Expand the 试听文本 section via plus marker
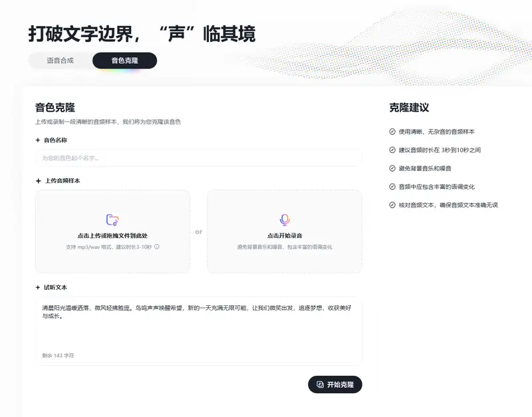The width and height of the screenshot is (532, 417). click(37, 287)
